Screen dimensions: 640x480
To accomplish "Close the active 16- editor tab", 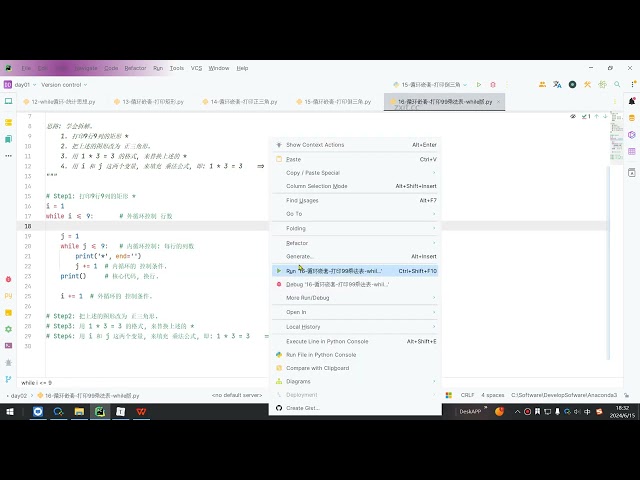I will click(x=498, y=102).
